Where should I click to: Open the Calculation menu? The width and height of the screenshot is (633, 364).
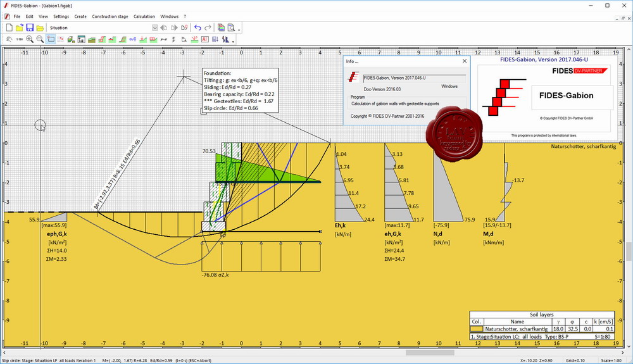pos(144,16)
